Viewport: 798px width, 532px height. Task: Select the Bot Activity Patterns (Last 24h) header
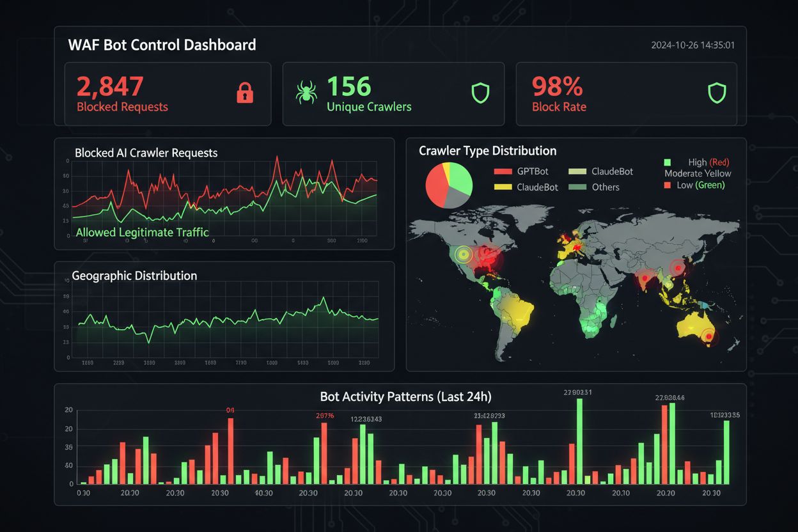(x=406, y=396)
